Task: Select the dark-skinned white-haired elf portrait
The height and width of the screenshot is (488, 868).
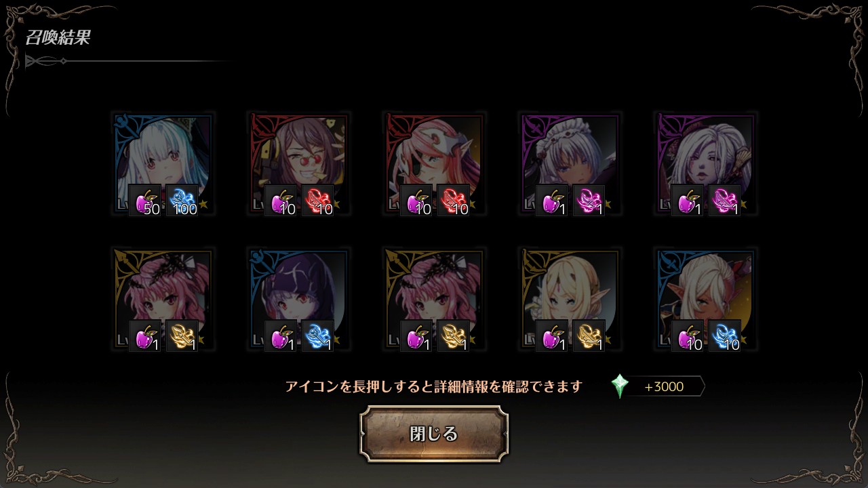Action: (x=706, y=299)
